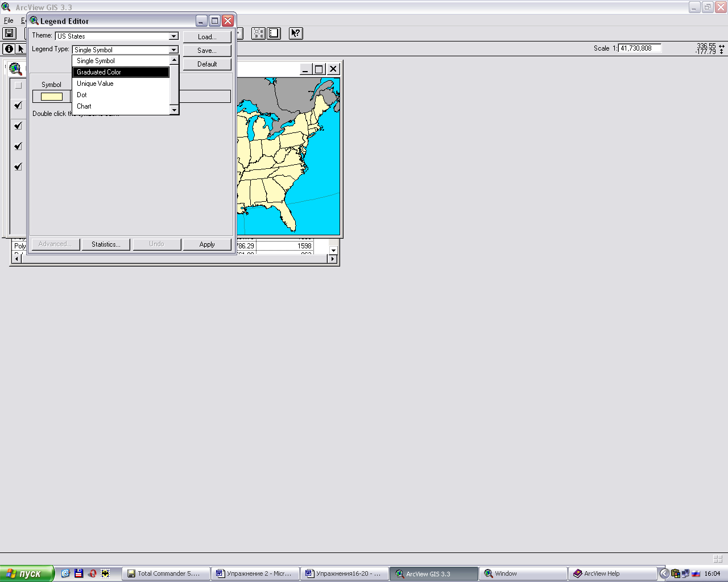Click the ArcView GIS main title icon
728x582 pixels.
(6, 7)
